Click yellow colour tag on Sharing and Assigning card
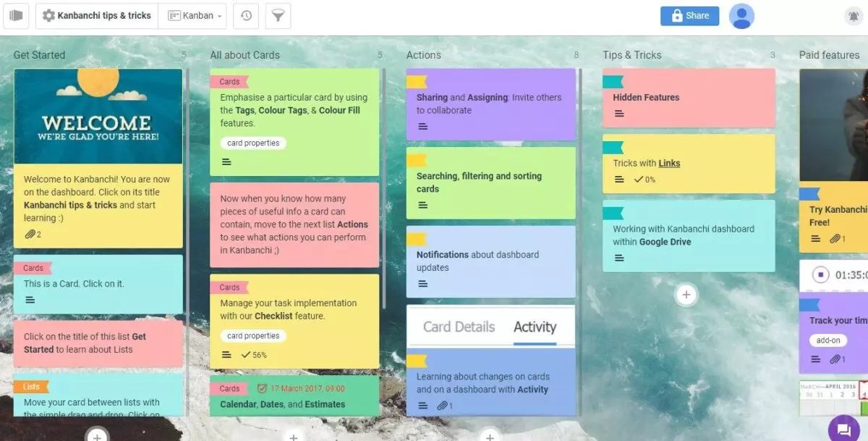Screen dimensions: 868x441 point(417,82)
